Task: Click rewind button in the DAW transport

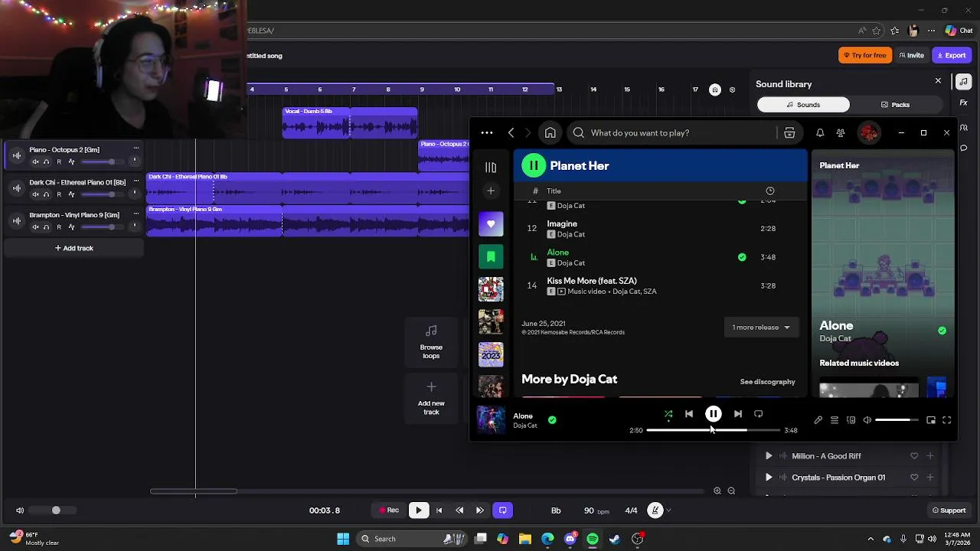Action: [x=459, y=510]
